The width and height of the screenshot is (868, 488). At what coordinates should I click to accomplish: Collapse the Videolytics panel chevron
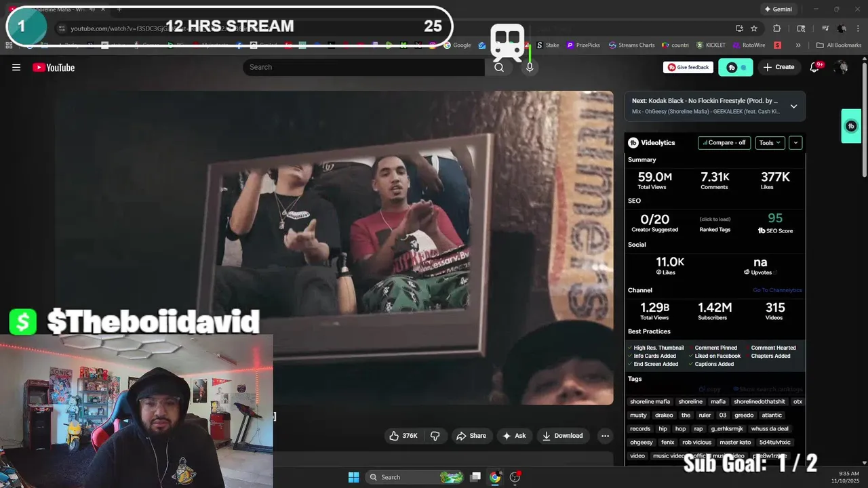(796, 142)
